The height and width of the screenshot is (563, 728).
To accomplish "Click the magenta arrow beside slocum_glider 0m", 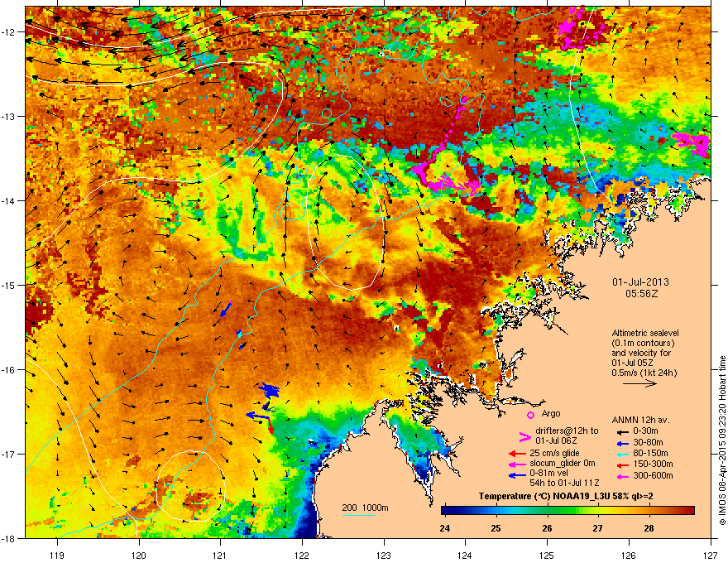I will 517,464.
